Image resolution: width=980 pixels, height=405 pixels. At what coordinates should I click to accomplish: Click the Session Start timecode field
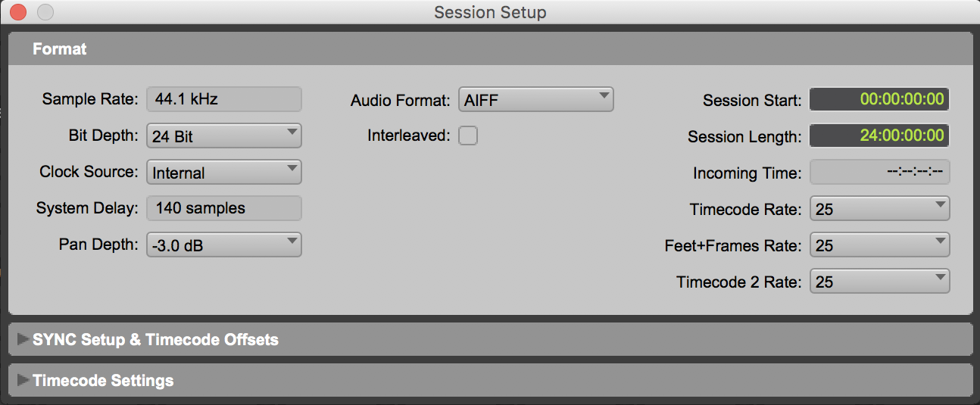pos(879,100)
